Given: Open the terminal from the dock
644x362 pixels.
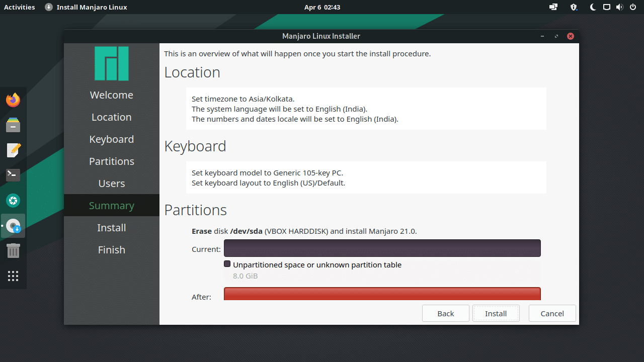Looking at the screenshot, I should click(13, 174).
